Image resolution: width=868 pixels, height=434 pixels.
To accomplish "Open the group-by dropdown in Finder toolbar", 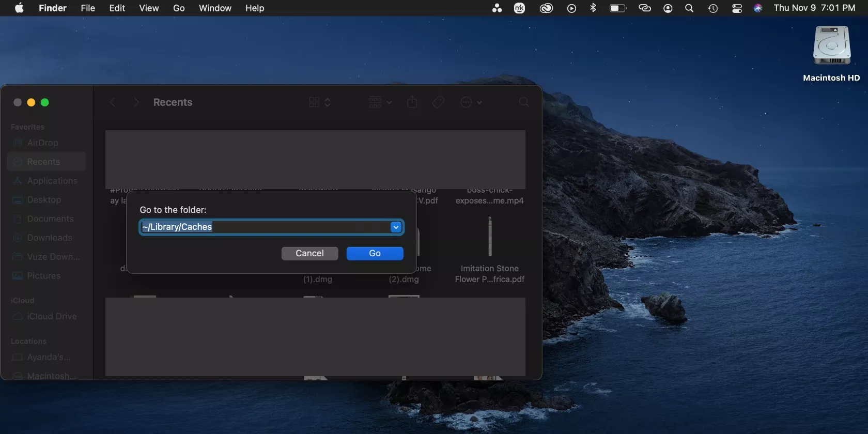I will pyautogui.click(x=380, y=102).
